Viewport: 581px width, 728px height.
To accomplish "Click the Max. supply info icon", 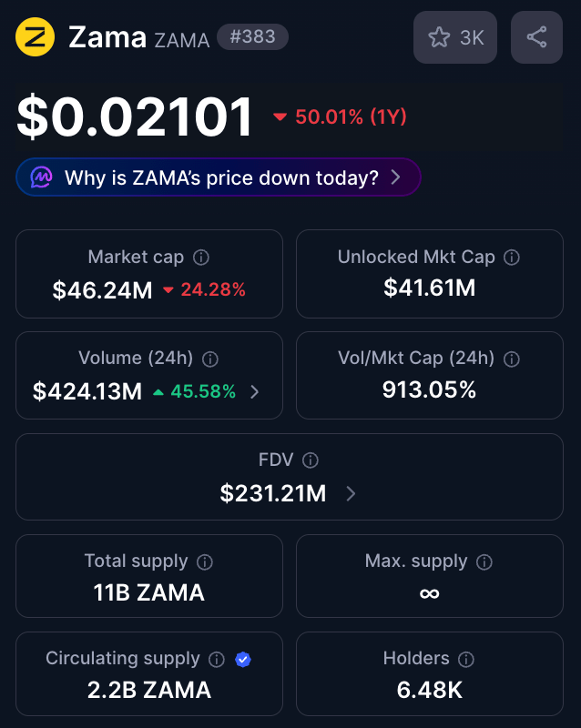I will point(484,561).
